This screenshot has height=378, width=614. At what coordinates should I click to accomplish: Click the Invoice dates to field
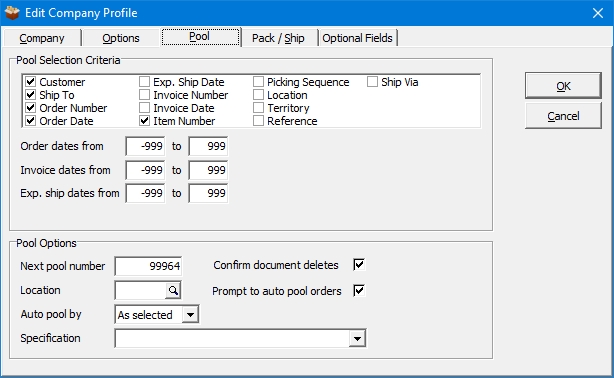click(x=208, y=170)
